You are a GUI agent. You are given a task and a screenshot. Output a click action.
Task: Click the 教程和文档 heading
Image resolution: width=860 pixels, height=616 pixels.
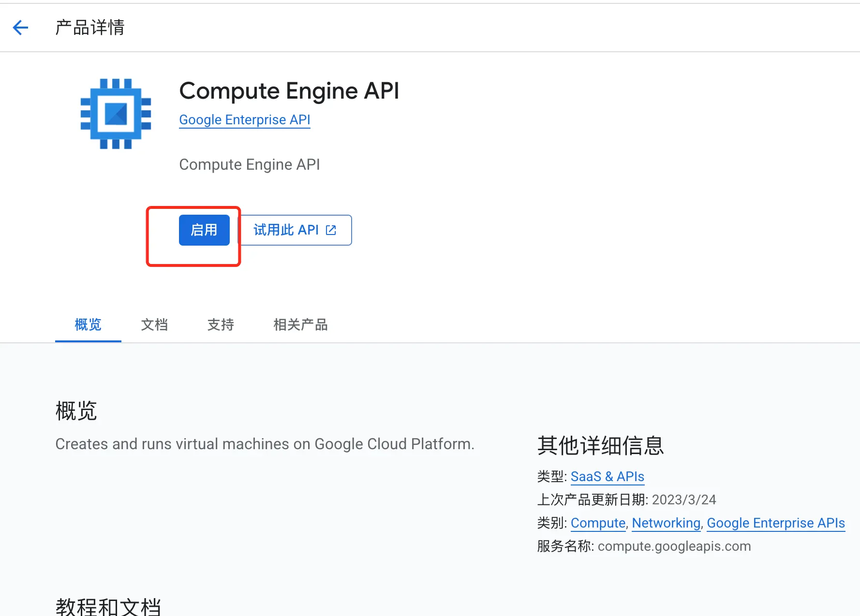[109, 606]
